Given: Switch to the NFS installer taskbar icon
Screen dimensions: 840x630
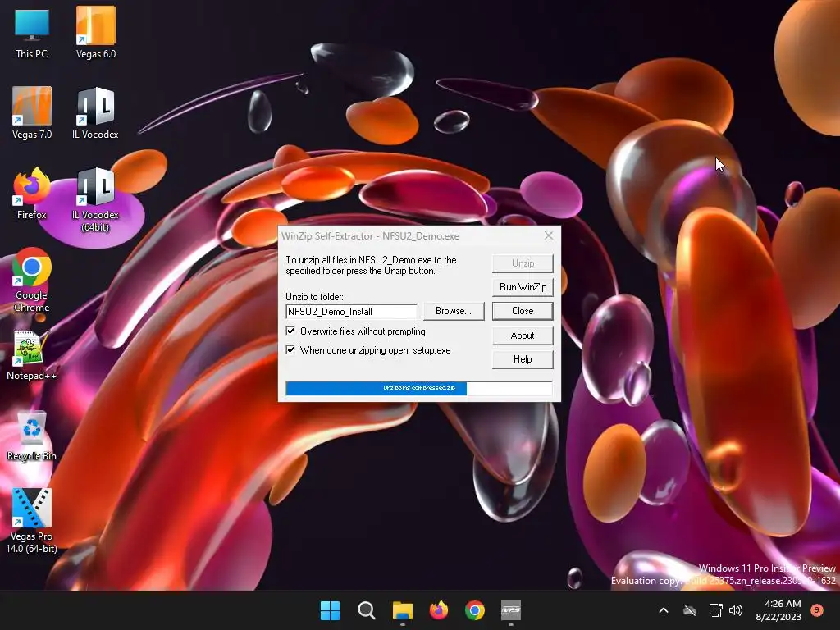Looking at the screenshot, I should point(510,610).
